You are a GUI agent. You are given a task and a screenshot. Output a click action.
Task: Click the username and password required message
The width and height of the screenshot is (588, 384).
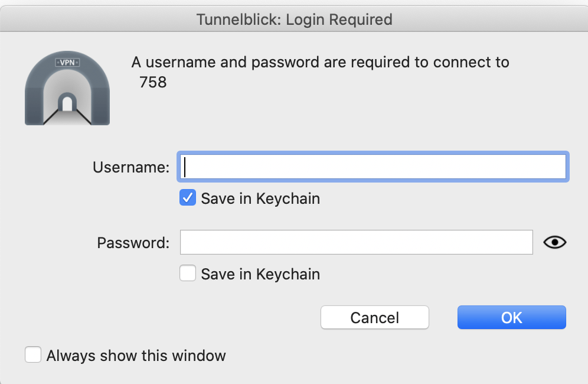click(320, 62)
